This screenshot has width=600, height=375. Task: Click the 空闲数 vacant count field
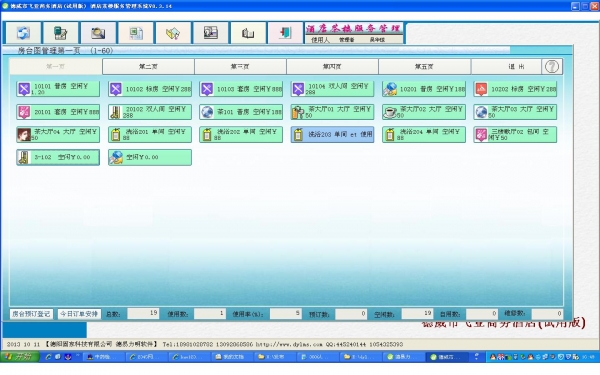[x=417, y=313]
